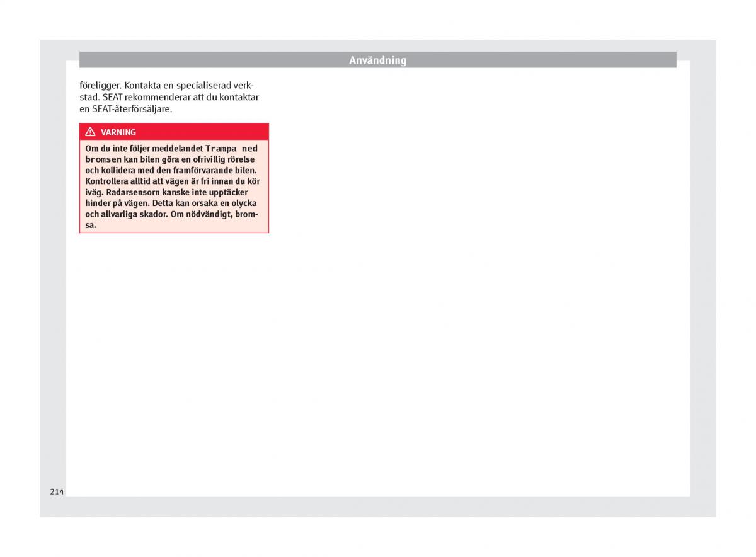Click the final word 'sa.' in the warning box

91,225
